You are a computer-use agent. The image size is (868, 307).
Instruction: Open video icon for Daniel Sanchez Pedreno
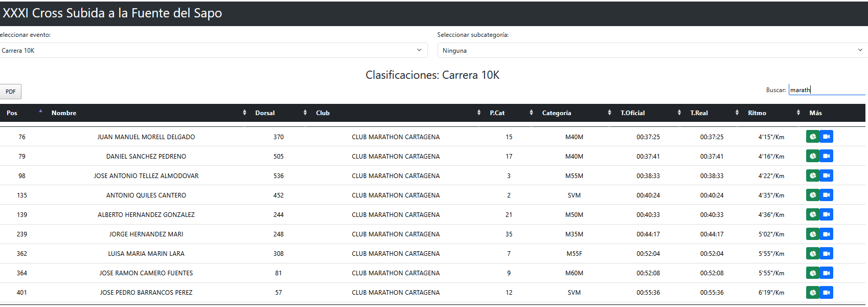pos(827,156)
